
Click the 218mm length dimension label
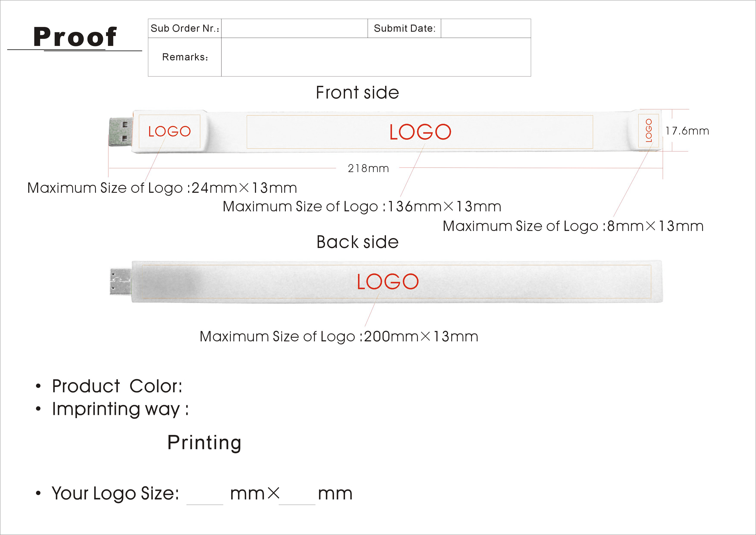click(x=368, y=168)
